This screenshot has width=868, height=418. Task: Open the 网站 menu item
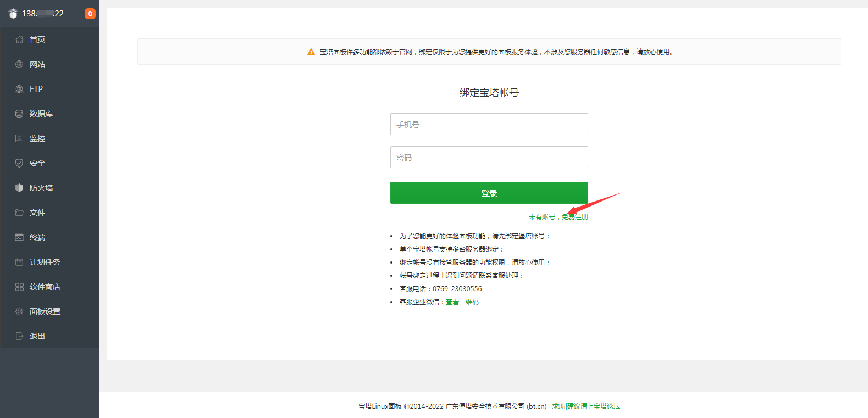(49, 64)
